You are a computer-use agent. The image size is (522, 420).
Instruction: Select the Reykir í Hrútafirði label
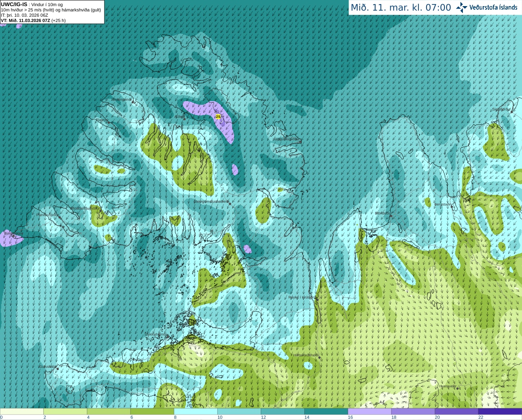(302, 297)
